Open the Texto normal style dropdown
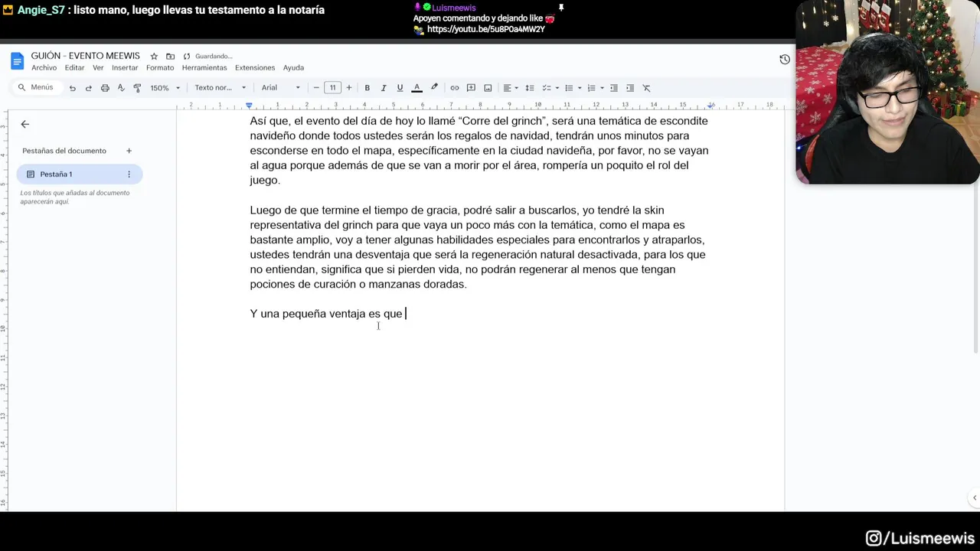The width and height of the screenshot is (980, 551). 220,88
